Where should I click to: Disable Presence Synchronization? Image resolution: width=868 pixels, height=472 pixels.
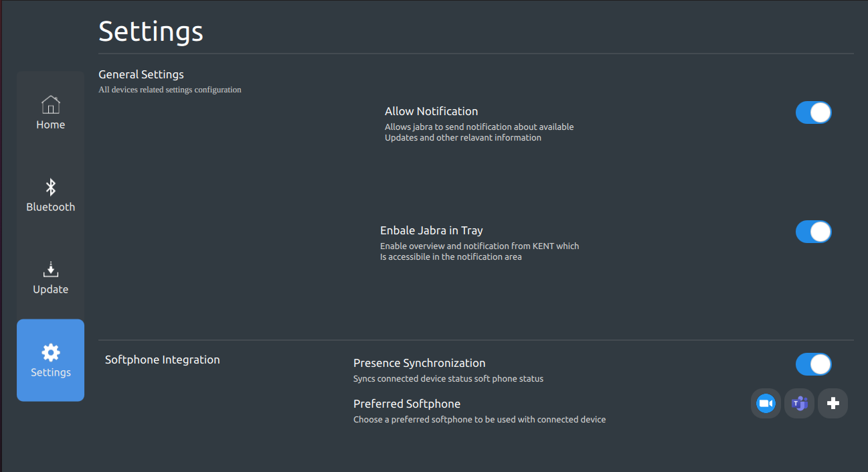pyautogui.click(x=813, y=364)
